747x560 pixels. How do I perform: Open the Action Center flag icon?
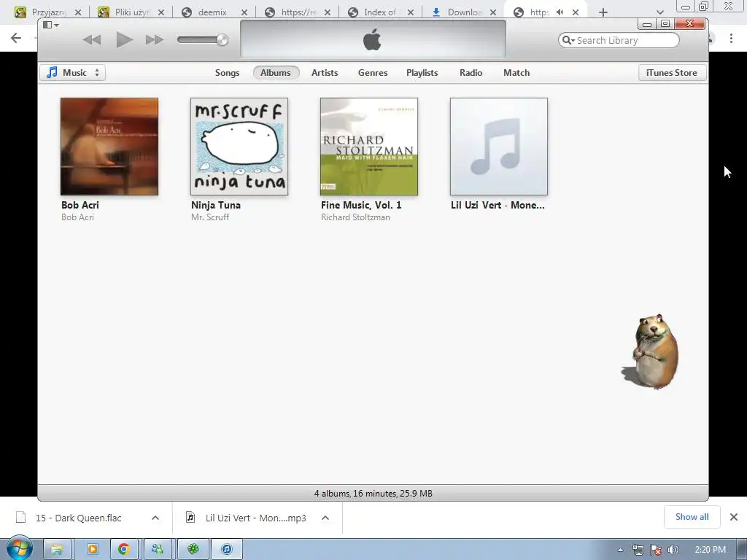coord(656,550)
